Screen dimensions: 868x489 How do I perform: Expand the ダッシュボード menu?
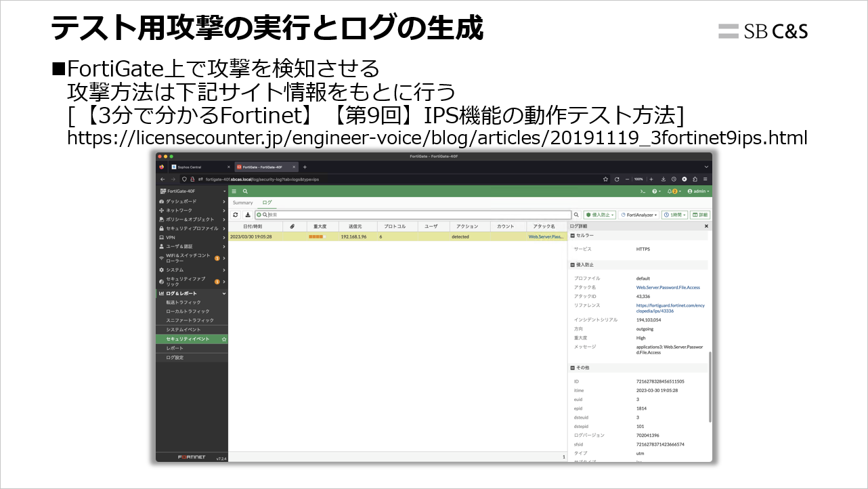[x=192, y=202]
